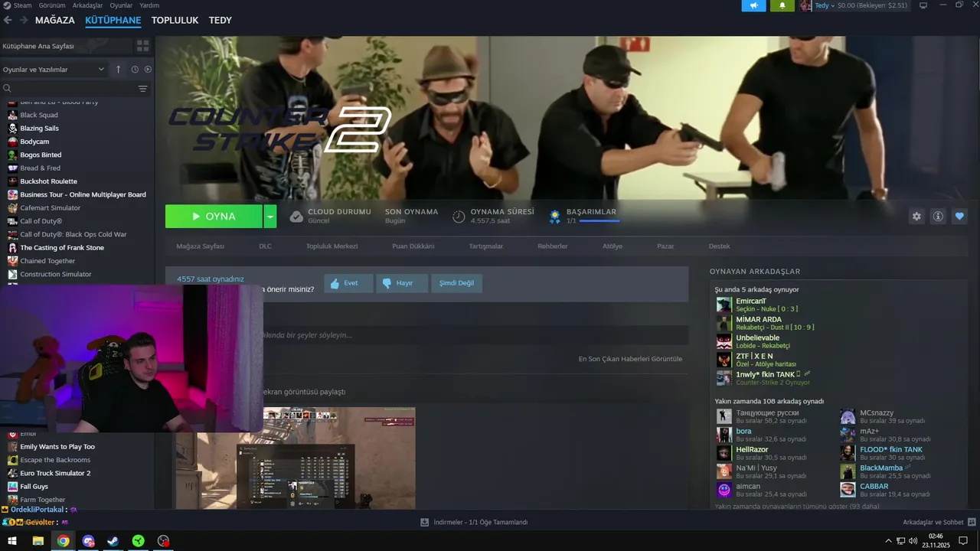This screenshot has width=980, height=551.
Task: Open Topluluk Merkezi tab
Action: (332, 246)
